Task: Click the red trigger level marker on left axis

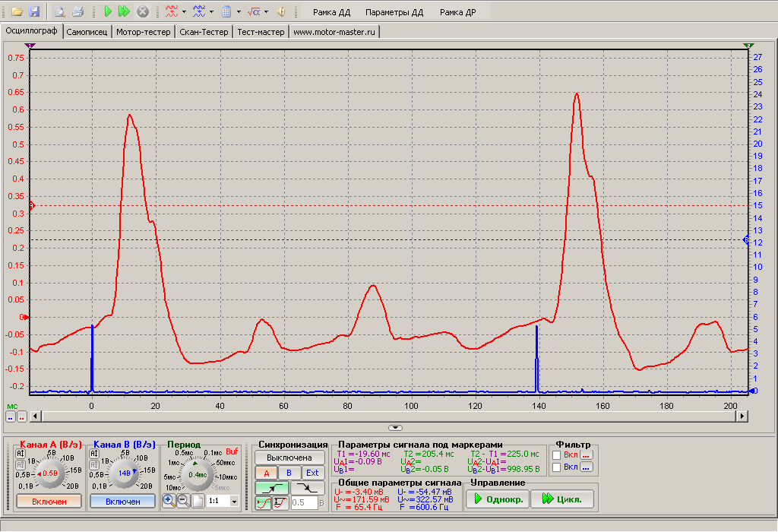Action: [31, 205]
